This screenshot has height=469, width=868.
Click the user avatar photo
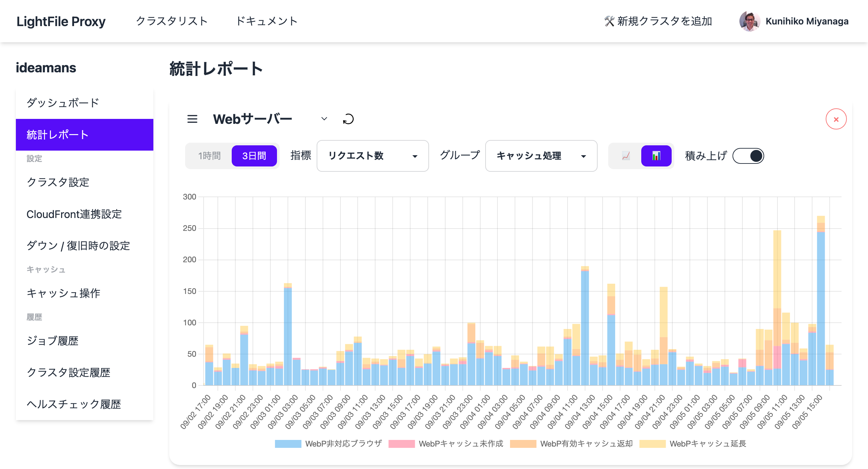pos(749,21)
